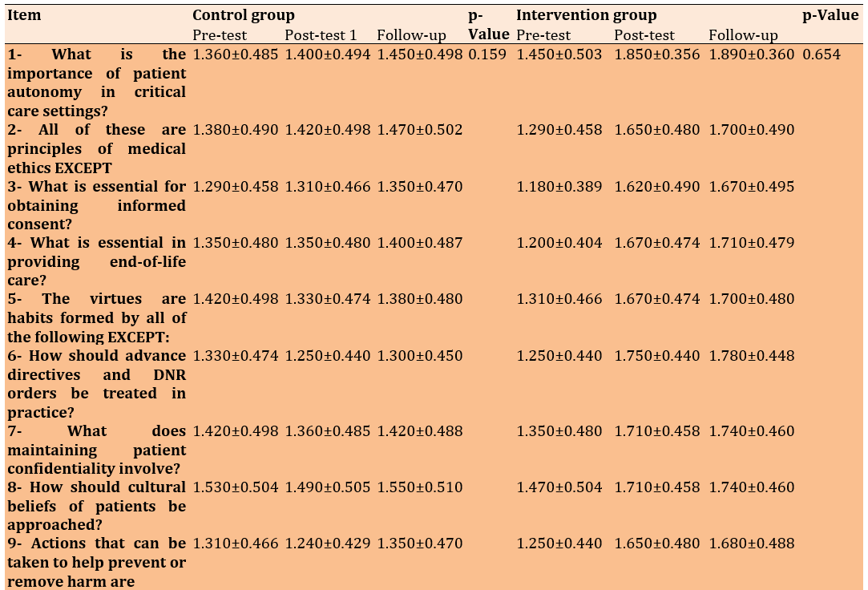Click the value 1.890±0.360 in item 1

[752, 55]
